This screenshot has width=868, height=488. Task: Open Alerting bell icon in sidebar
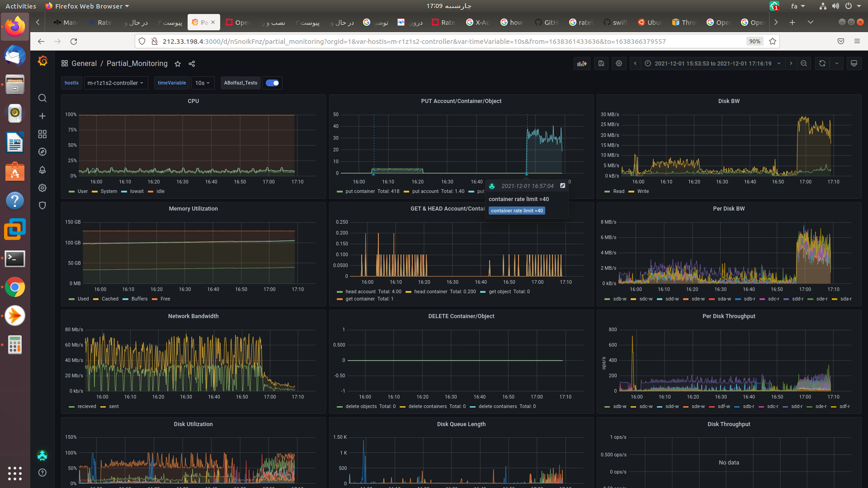tap(42, 170)
